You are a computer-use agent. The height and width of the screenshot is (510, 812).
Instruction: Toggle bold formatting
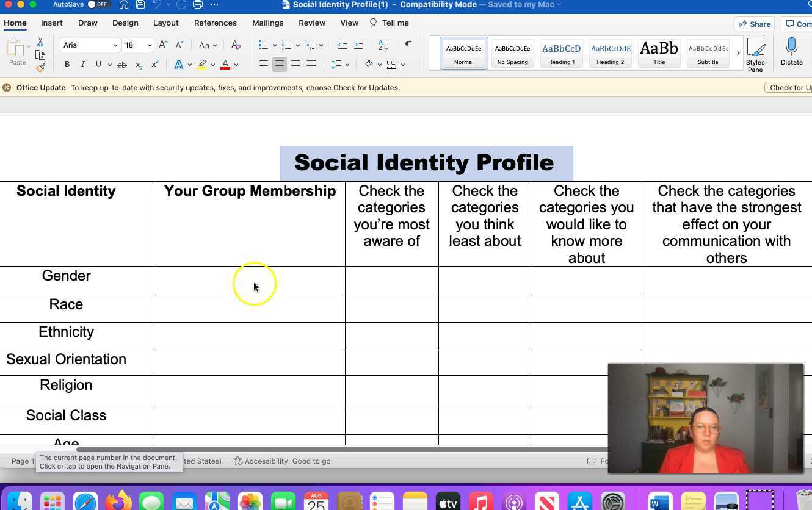tap(67, 64)
